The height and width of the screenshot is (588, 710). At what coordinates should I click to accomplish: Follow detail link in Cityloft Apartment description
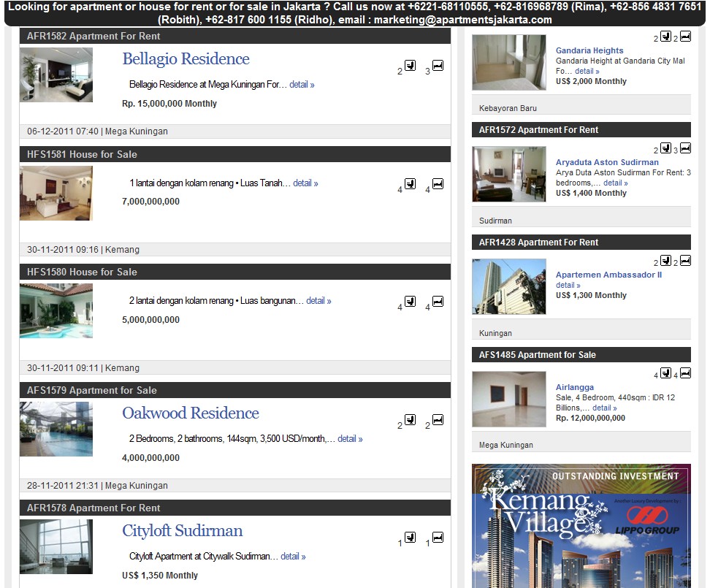pos(293,557)
